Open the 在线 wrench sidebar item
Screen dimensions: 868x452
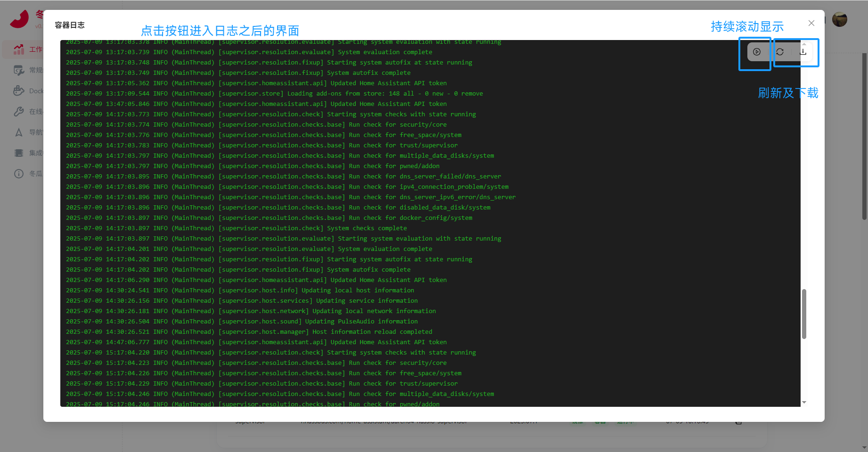[x=28, y=112]
